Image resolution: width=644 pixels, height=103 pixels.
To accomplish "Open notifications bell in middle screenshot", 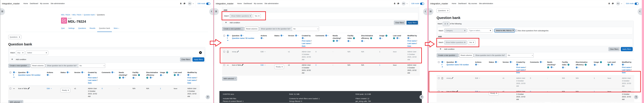I will coord(394,4).
